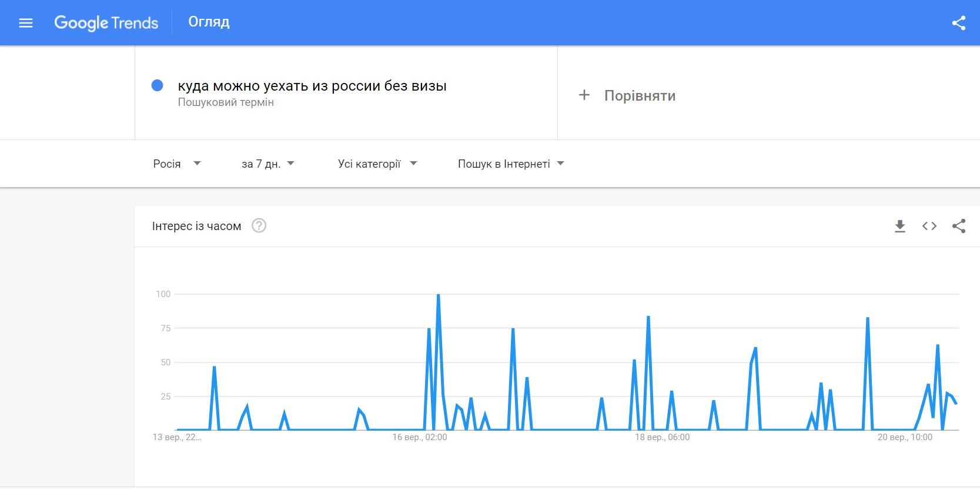Click the 16 вер., 02:00 axis label
980x489 pixels.
pyautogui.click(x=420, y=437)
